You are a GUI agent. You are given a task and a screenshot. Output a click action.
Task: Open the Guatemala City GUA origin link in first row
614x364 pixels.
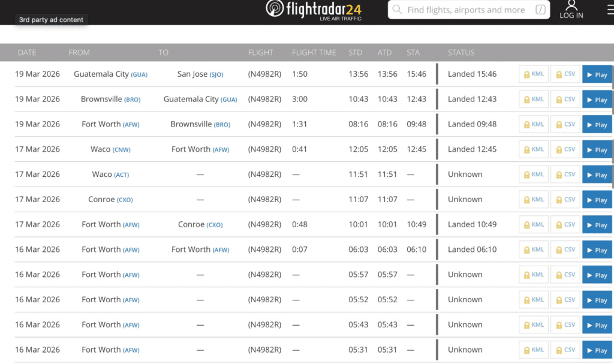(139, 74)
